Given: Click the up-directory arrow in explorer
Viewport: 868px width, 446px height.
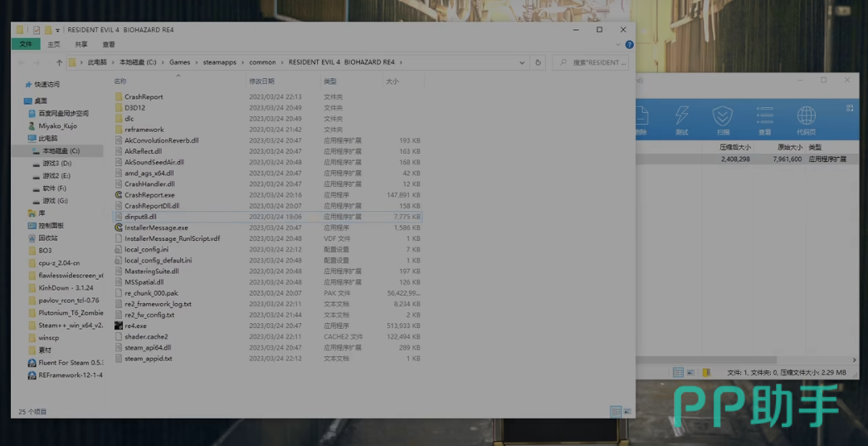Looking at the screenshot, I should click(x=59, y=62).
